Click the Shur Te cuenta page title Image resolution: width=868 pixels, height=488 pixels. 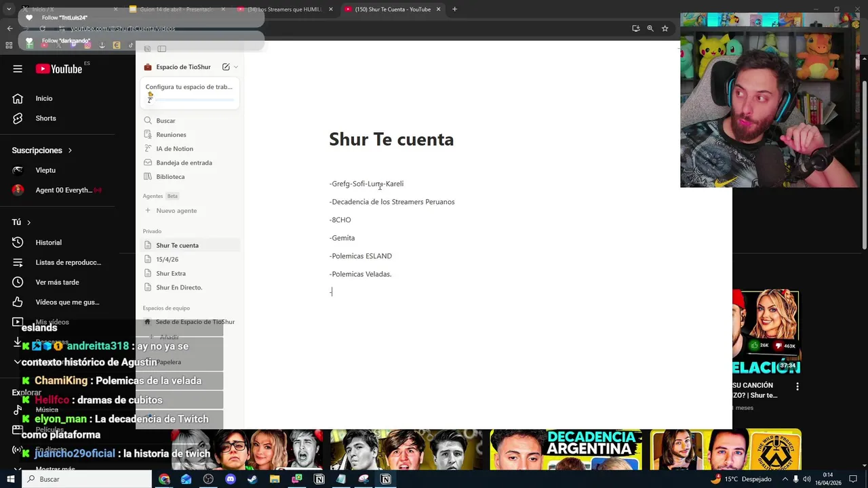[x=391, y=139]
